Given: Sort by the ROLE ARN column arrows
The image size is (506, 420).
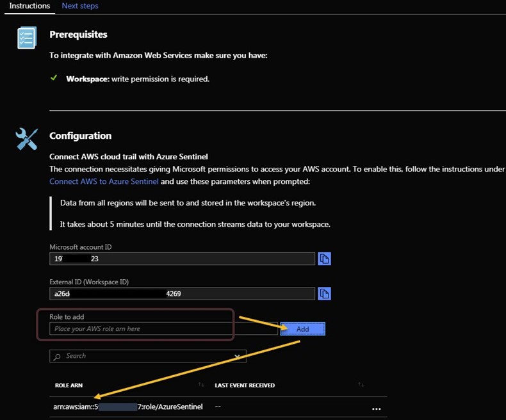Looking at the screenshot, I should 201,385.
